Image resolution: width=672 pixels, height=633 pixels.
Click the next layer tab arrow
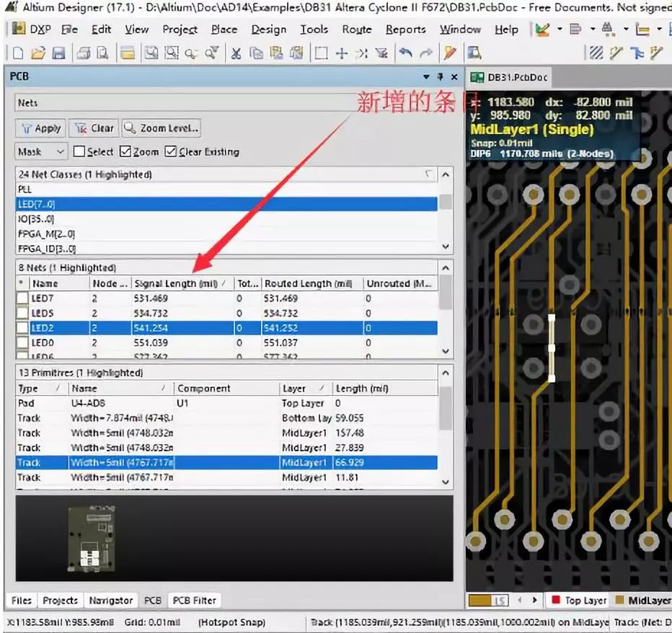(x=534, y=600)
